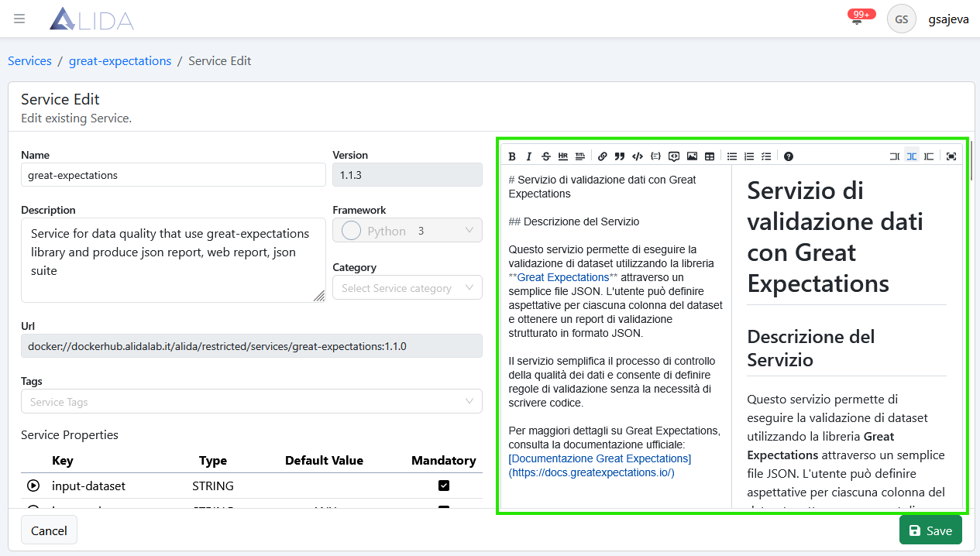The image size is (980, 556).
Task: Click the ALIDA logo
Action: pyautogui.click(x=91, y=19)
